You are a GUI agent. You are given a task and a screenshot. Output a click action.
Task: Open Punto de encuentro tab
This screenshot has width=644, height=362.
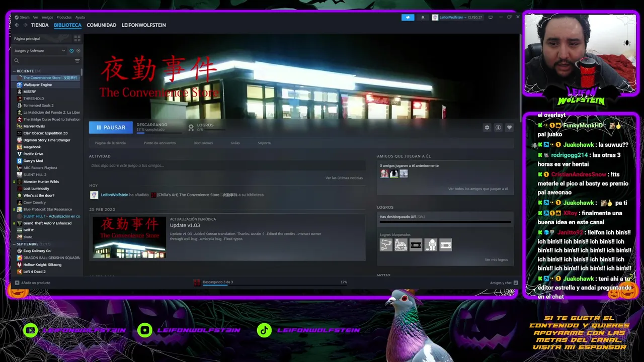point(159,143)
